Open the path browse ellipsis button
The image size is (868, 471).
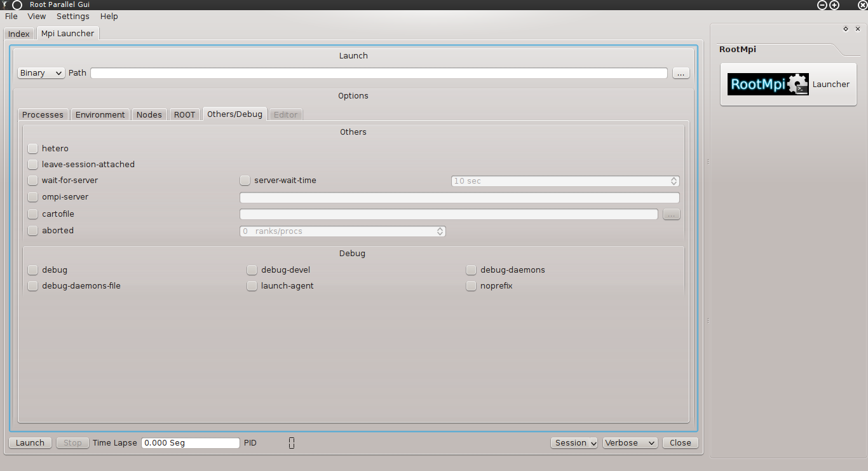coord(681,73)
